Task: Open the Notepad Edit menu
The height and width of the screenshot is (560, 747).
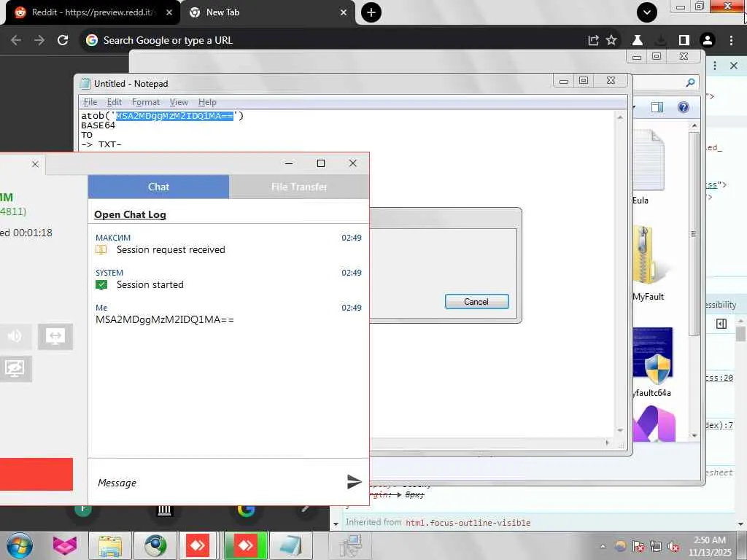Action: tap(114, 102)
